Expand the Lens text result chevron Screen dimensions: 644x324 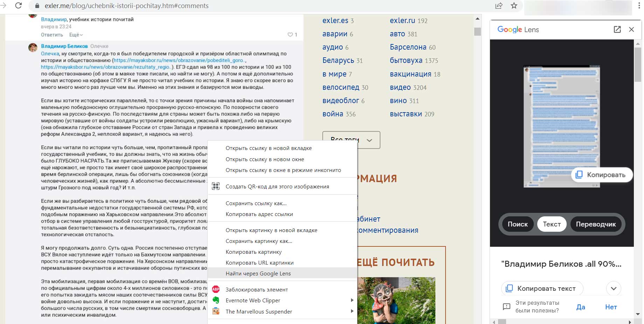pos(613,288)
